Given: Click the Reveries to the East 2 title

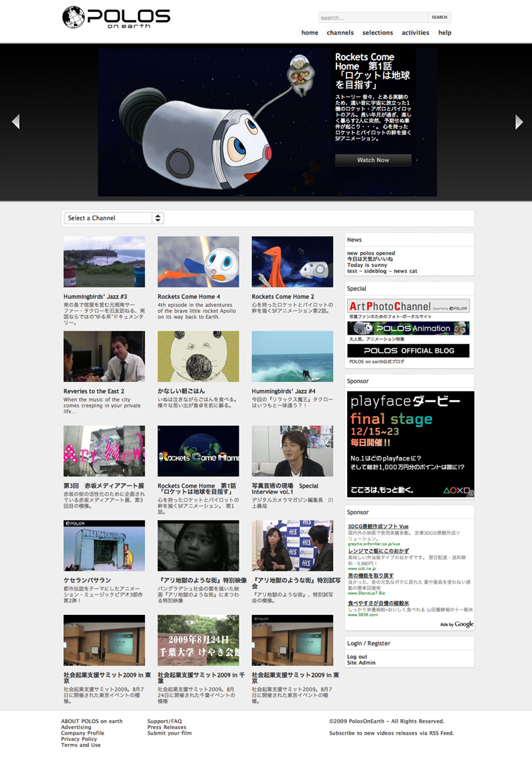Looking at the screenshot, I should click(x=94, y=391).
